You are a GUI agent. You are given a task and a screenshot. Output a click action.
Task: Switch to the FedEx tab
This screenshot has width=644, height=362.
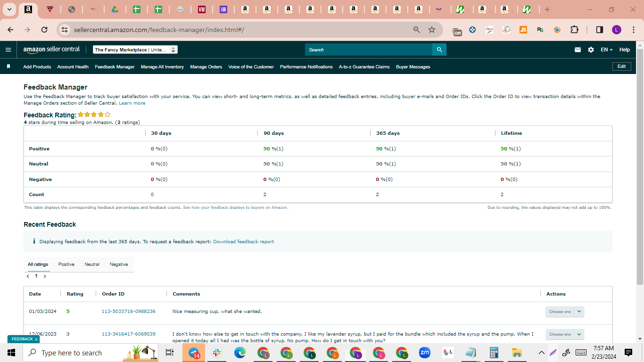point(439,9)
